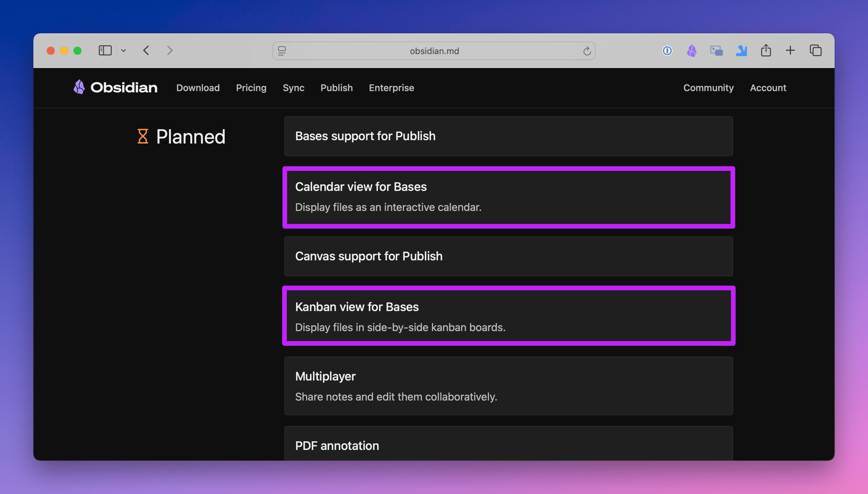The image size is (868, 494).
Task: Click the Obsidian web clipper extension
Action: 692,51
